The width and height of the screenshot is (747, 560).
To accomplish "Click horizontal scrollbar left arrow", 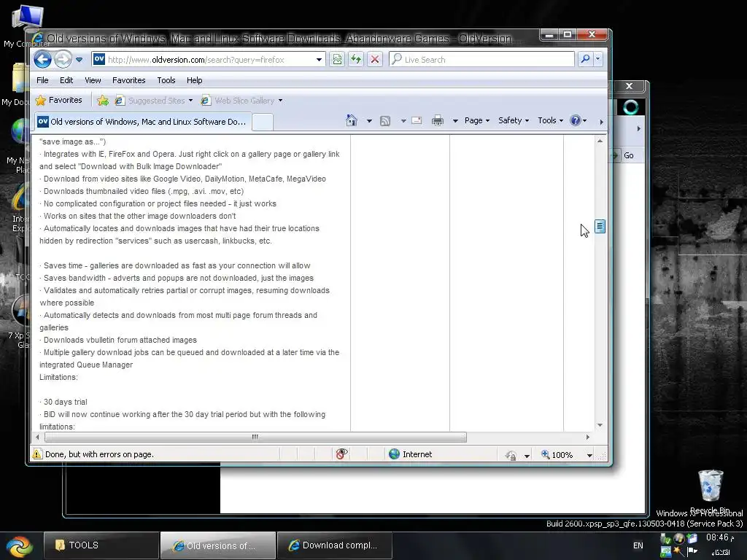I will tap(38, 437).
